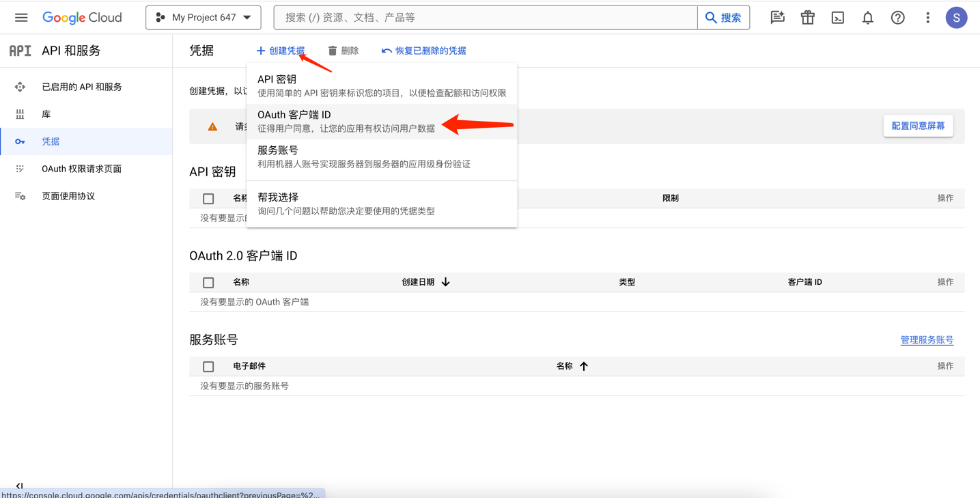
Task: Open the three-dot settings menu
Action: [927, 18]
